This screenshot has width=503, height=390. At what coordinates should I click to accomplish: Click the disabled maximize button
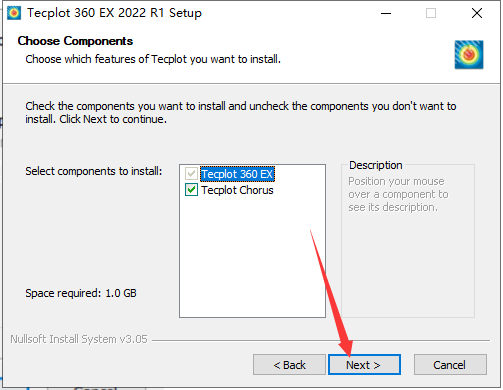pyautogui.click(x=431, y=13)
